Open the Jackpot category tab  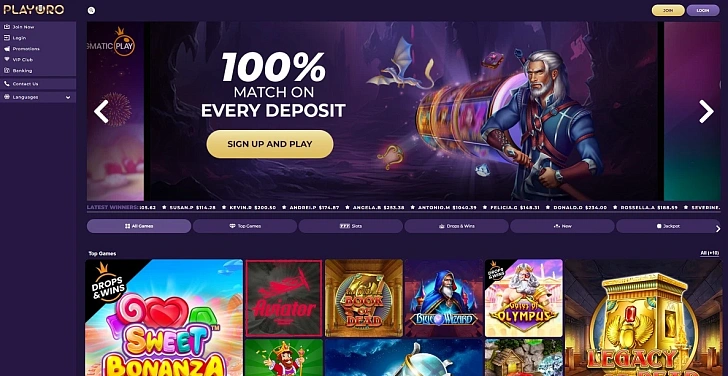(668, 226)
